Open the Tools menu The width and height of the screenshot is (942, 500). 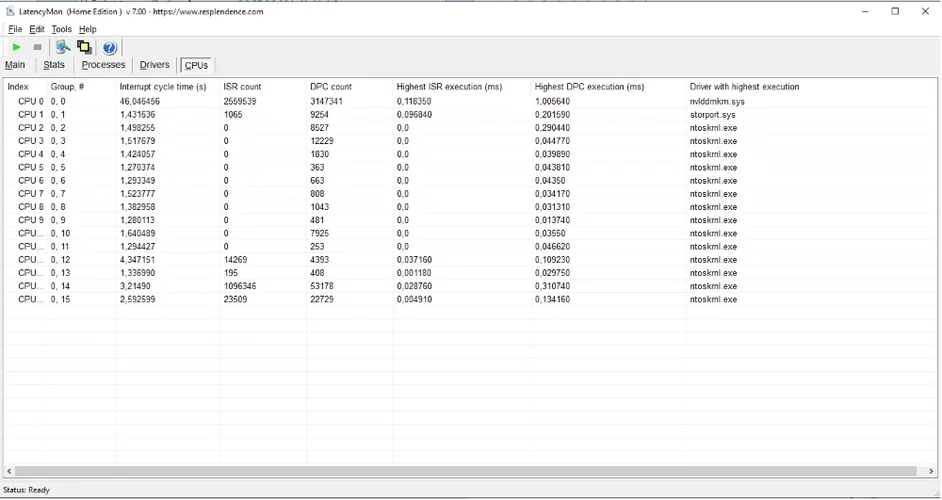(x=61, y=29)
